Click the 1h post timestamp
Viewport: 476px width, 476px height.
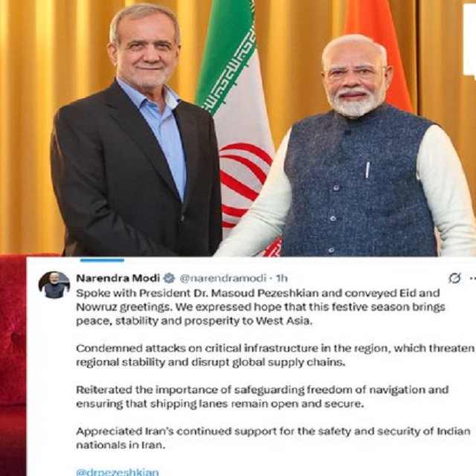281,278
